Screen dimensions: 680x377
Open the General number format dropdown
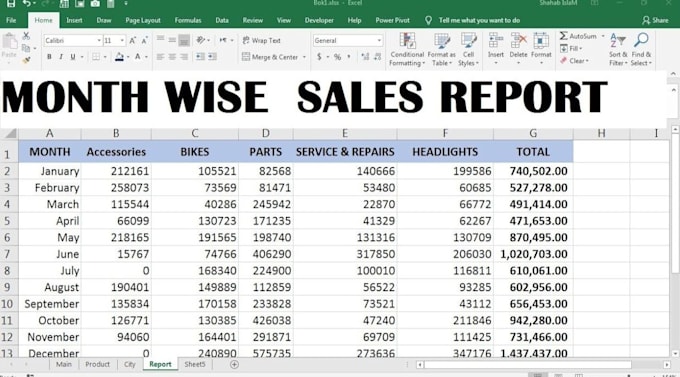point(379,40)
